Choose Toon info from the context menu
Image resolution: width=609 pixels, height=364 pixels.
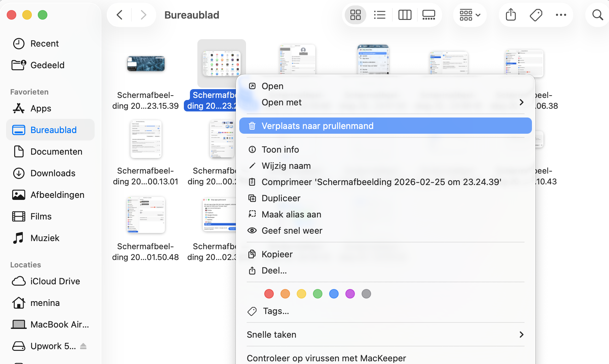click(280, 149)
